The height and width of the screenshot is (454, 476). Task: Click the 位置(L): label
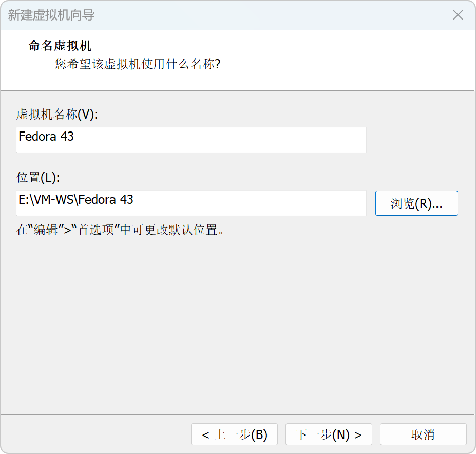tap(38, 177)
